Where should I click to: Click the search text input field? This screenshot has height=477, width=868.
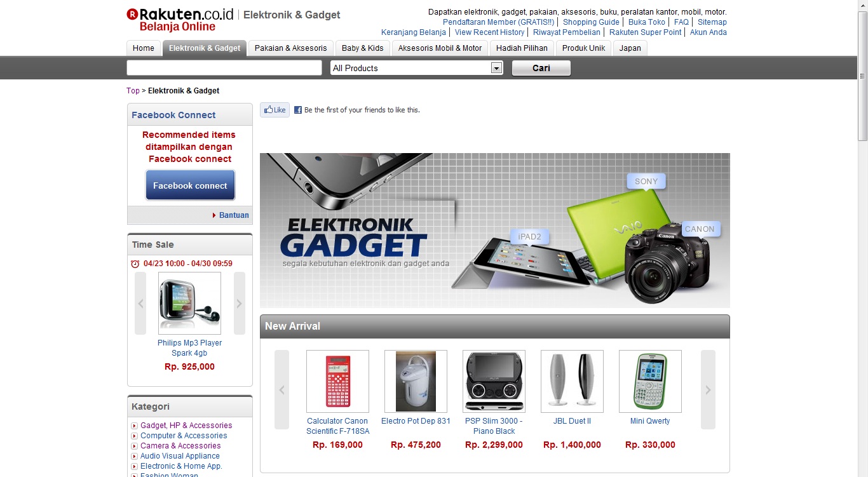(224, 68)
